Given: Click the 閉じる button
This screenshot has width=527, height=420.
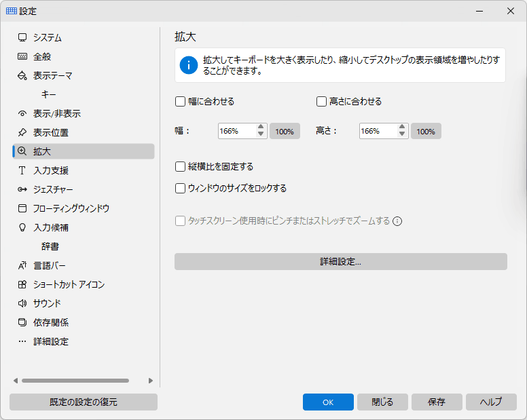Looking at the screenshot, I should click(382, 402).
